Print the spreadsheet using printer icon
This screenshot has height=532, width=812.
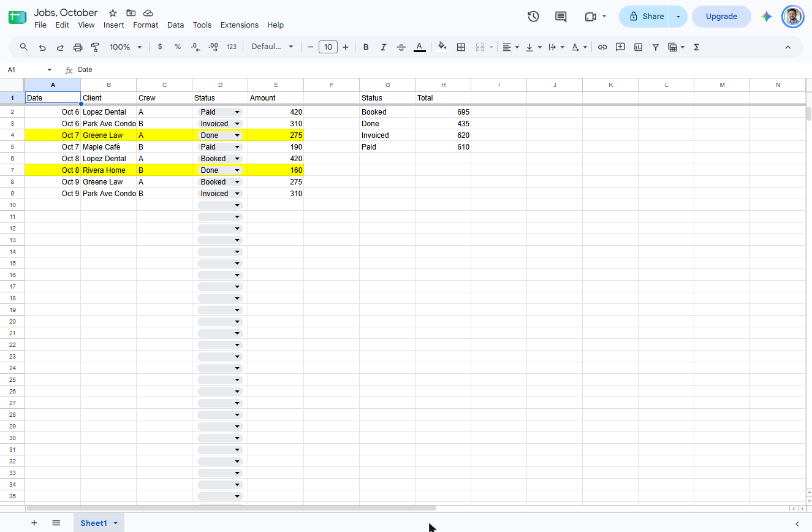pyautogui.click(x=78, y=47)
